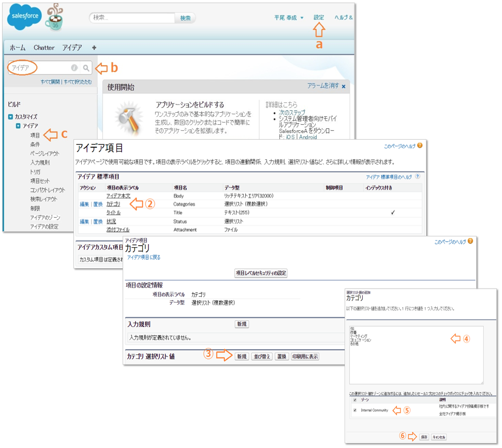Click the magnifier icon in the quick find box

86,68
